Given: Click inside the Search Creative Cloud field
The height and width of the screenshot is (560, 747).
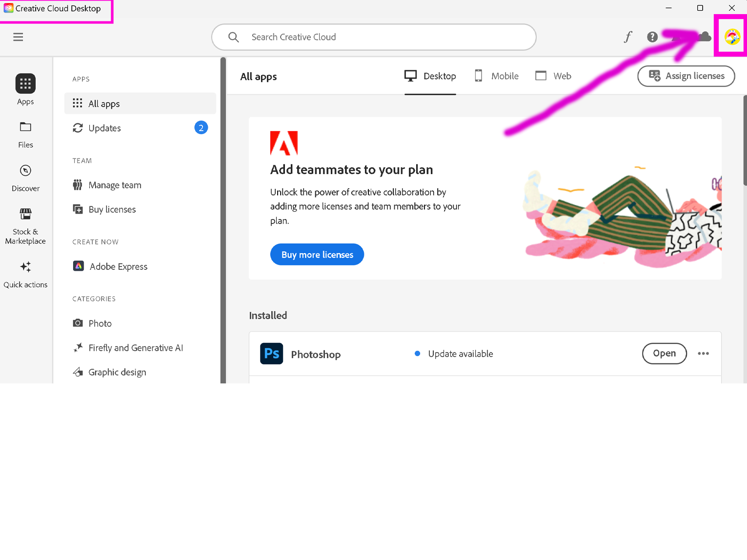Looking at the screenshot, I should click(x=374, y=37).
